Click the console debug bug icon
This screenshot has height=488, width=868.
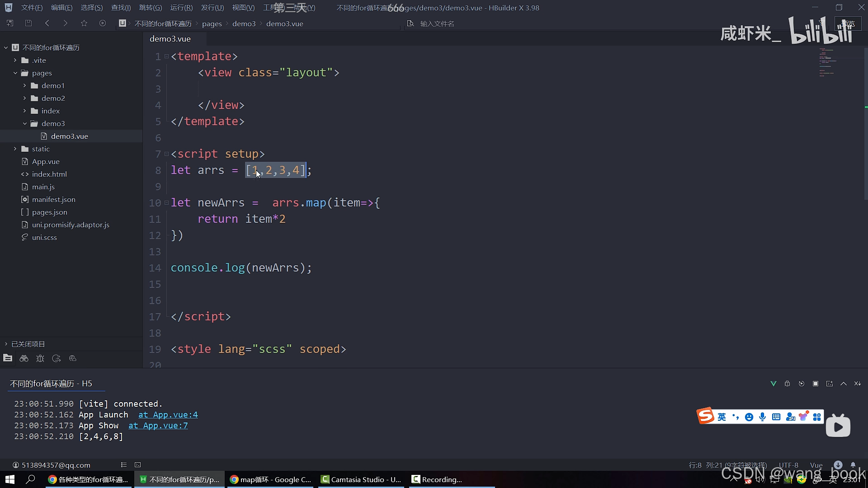click(x=788, y=384)
